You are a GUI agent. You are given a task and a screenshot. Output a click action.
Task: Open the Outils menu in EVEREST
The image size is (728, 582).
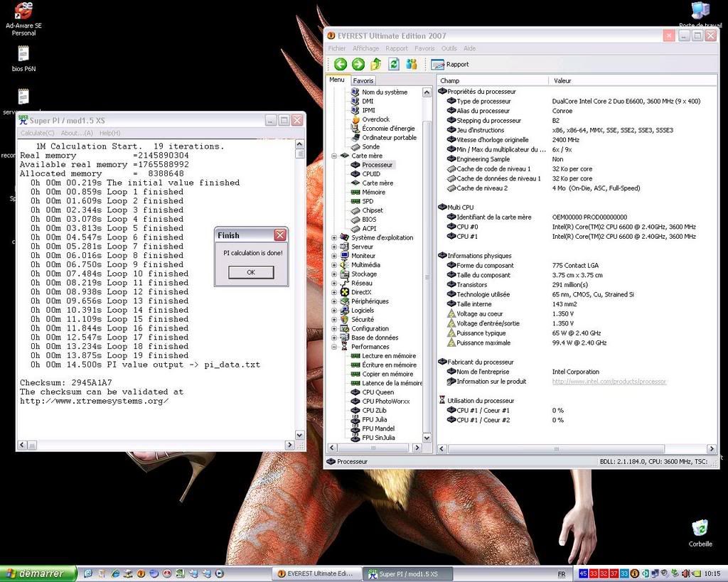tap(449, 48)
